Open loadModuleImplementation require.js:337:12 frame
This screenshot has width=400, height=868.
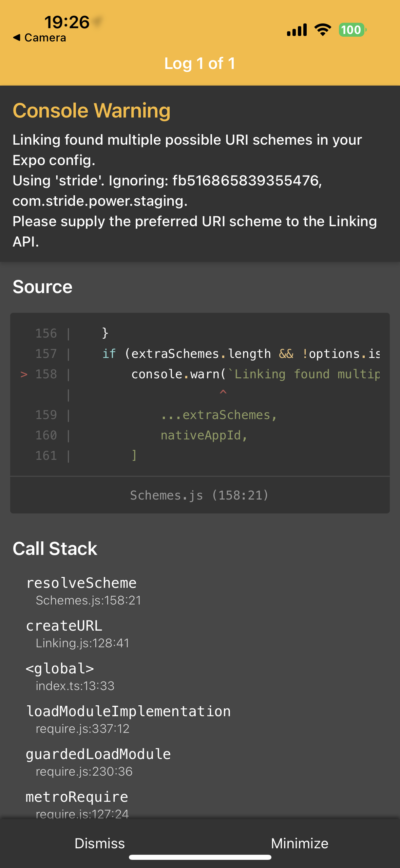tap(129, 719)
